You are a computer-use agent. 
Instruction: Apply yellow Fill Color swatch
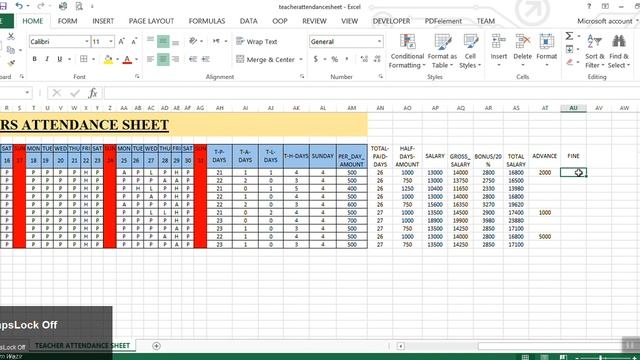[x=108, y=60]
